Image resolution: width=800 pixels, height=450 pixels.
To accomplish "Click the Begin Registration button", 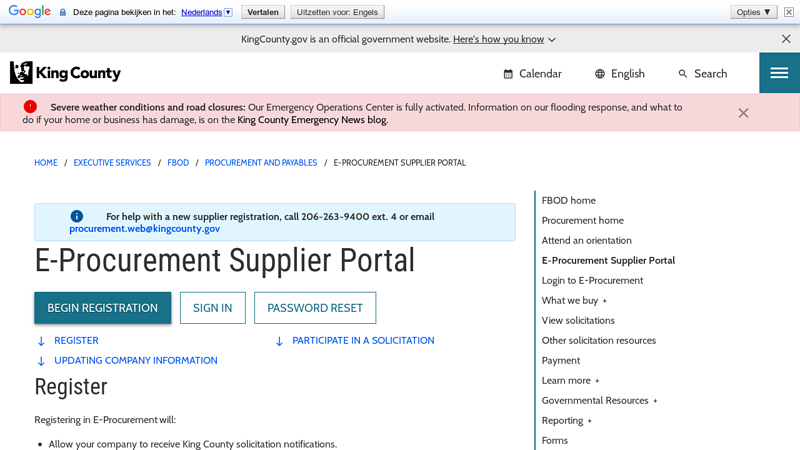I will [103, 308].
